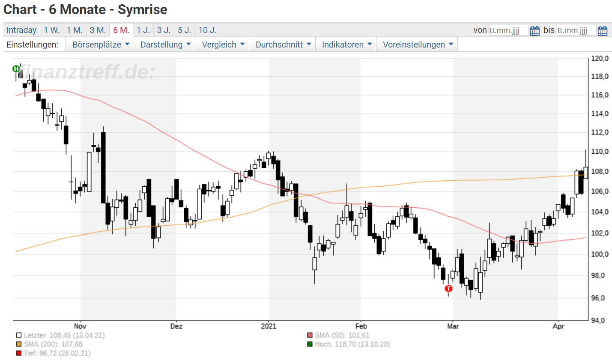Select the 6 M. time range tab
This screenshot has height=364, width=612.
tap(121, 30)
